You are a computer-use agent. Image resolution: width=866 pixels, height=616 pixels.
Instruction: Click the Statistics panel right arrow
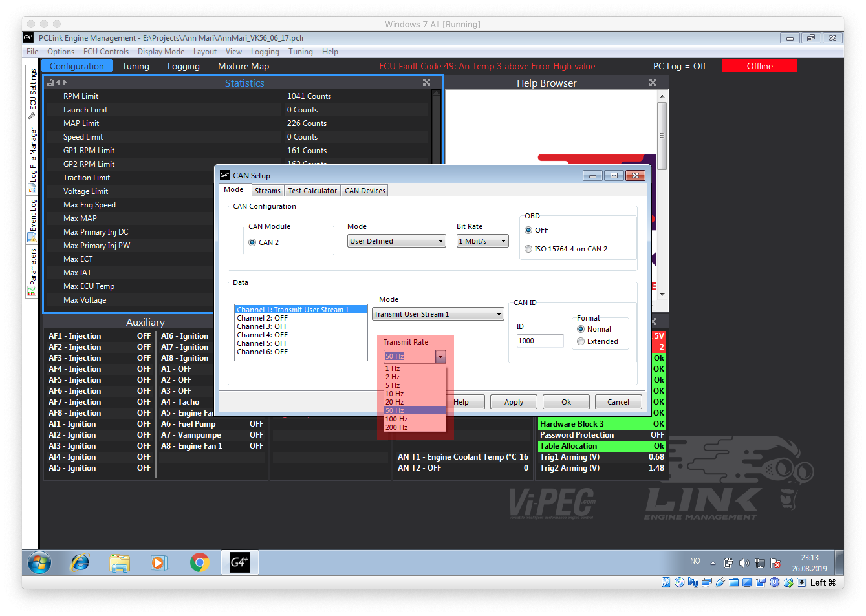[x=65, y=83]
